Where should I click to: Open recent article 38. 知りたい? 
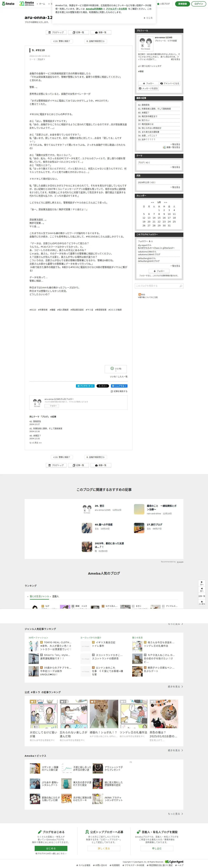144,120
